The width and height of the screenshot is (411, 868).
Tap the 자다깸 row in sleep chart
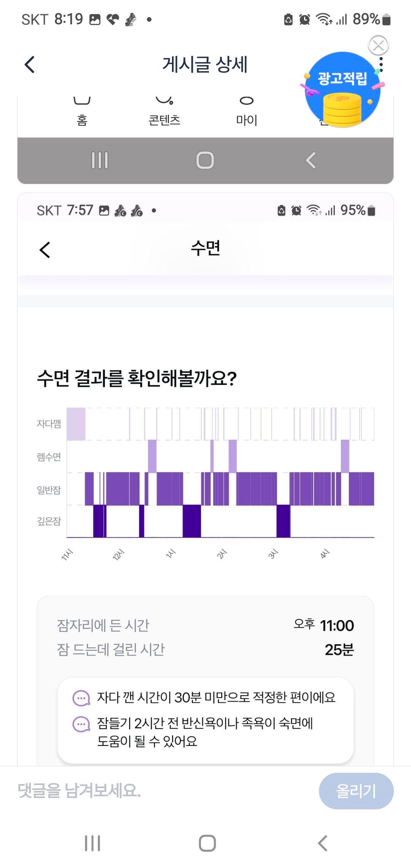point(221,424)
